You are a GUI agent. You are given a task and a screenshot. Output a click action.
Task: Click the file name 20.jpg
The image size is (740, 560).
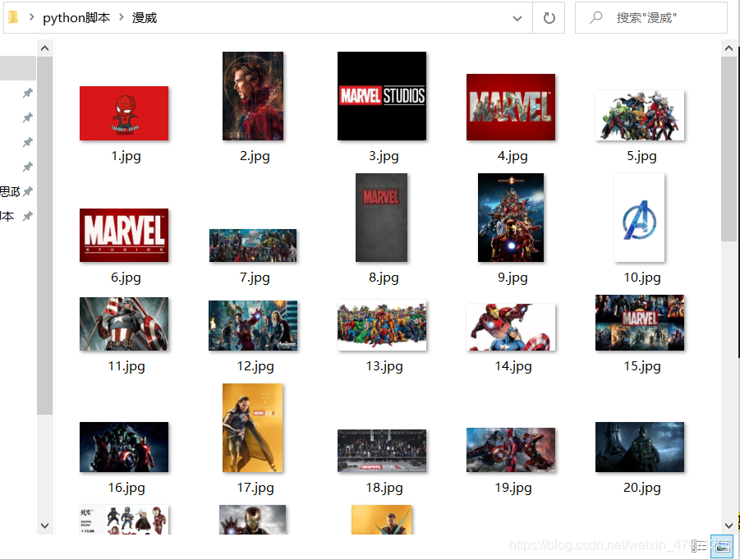click(x=641, y=488)
